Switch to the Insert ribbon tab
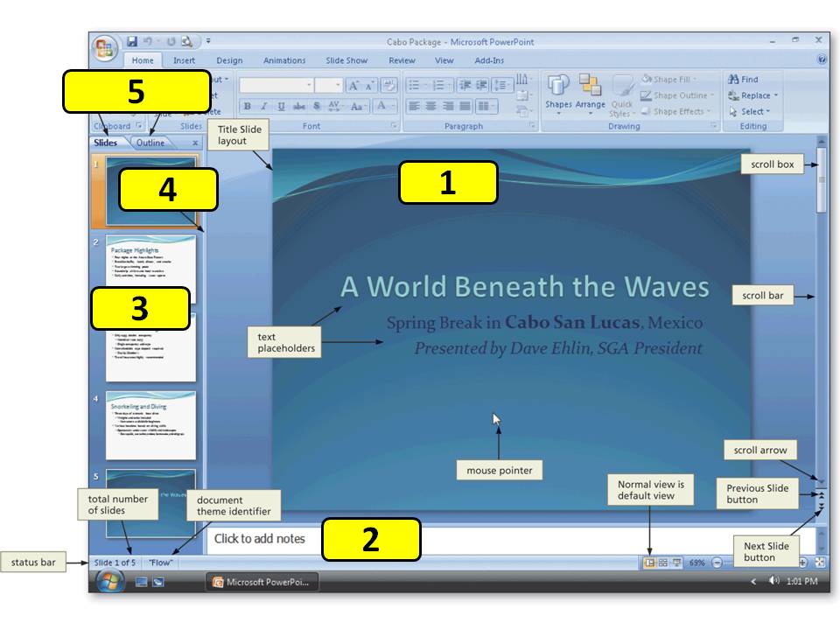840x630 pixels. (x=185, y=60)
